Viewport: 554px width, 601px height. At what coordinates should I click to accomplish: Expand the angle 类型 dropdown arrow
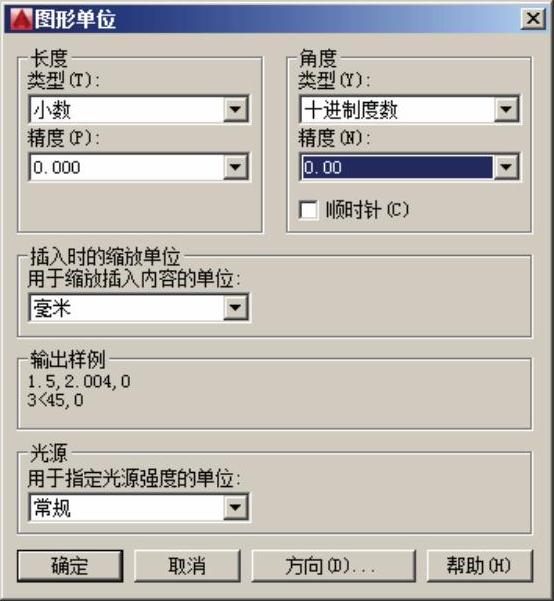(506, 110)
